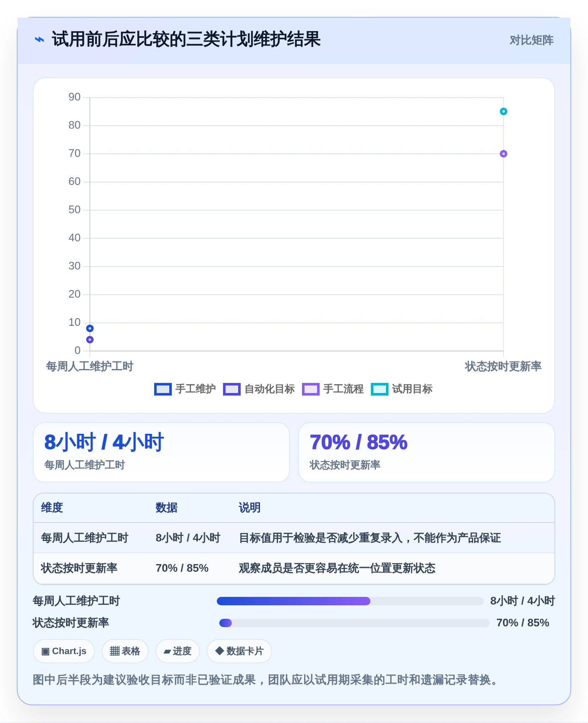Screen dimensions: 588x723
Task: Toggle 试用目标 legend swatch
Action: click(x=379, y=389)
